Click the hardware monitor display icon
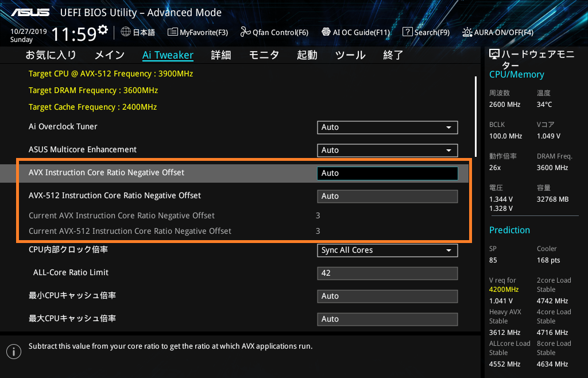This screenshot has width=588, height=378. [494, 55]
